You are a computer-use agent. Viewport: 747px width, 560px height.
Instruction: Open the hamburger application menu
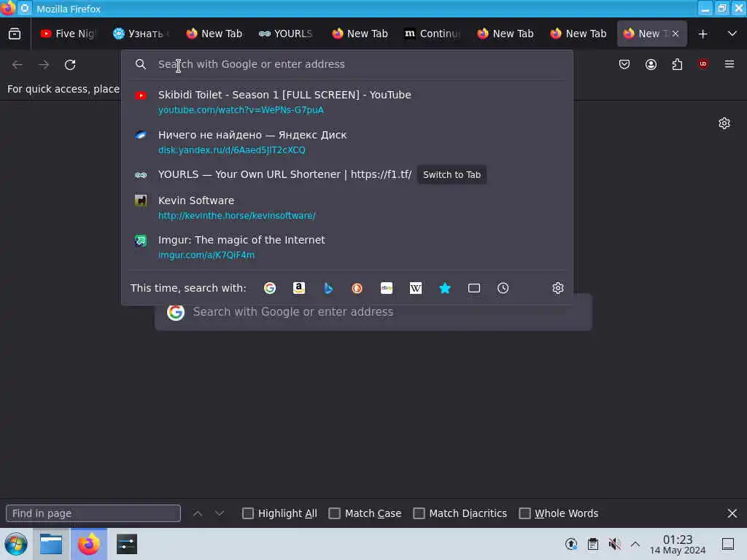pyautogui.click(x=729, y=64)
